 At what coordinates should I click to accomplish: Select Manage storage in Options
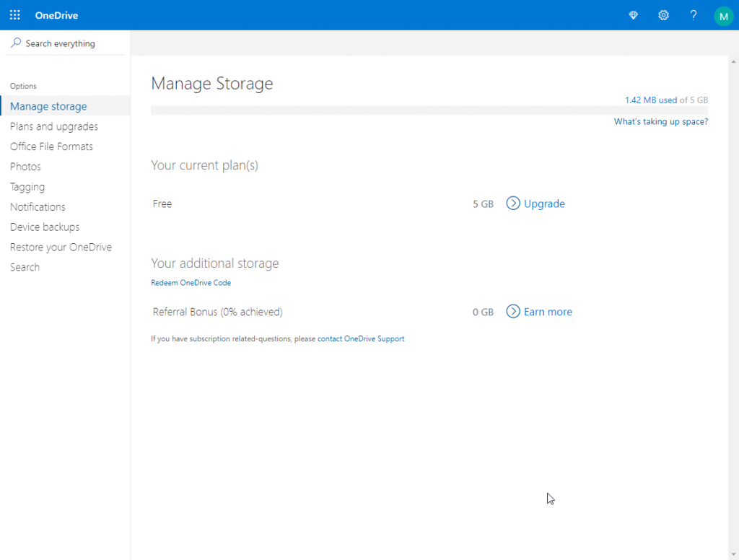tap(65, 106)
